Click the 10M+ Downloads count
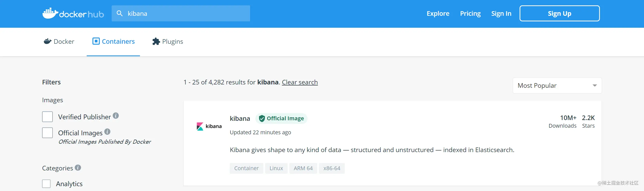 [562, 122]
